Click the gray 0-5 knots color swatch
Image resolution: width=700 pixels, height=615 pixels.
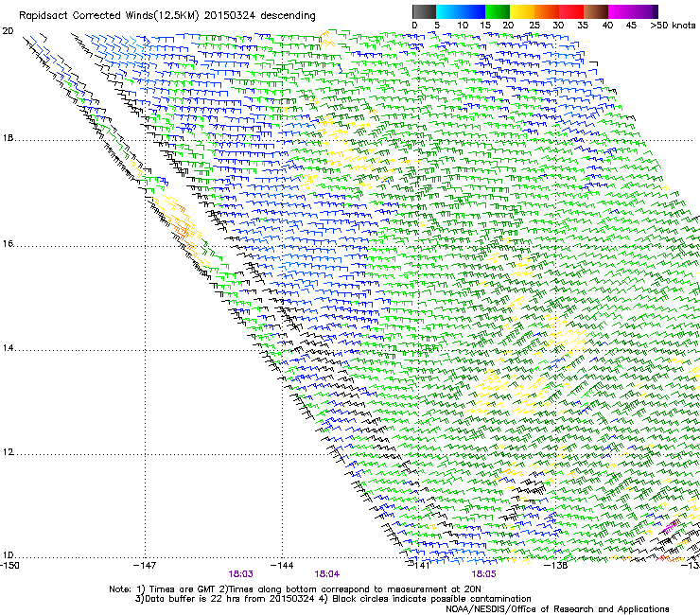pos(425,11)
